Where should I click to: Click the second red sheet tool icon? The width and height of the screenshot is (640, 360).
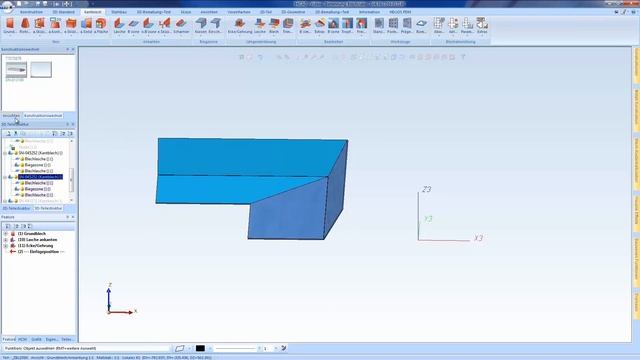(25, 23)
